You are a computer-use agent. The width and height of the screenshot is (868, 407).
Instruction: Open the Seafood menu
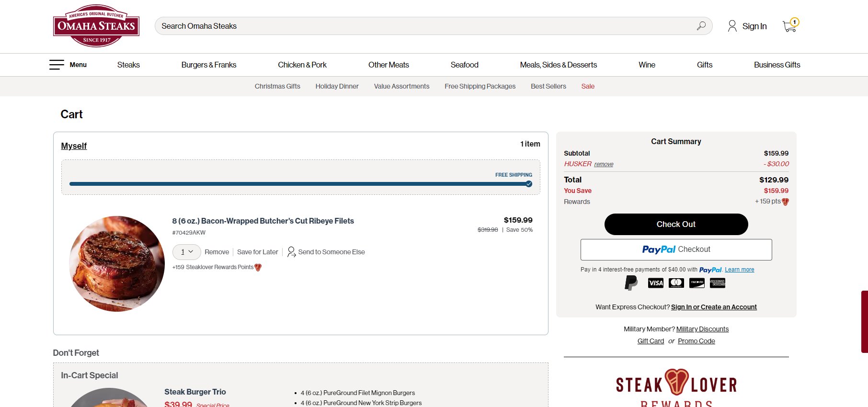click(x=464, y=65)
